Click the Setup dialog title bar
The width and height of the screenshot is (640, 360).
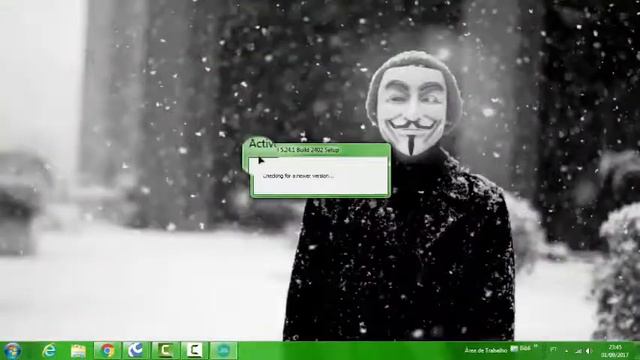click(x=319, y=150)
